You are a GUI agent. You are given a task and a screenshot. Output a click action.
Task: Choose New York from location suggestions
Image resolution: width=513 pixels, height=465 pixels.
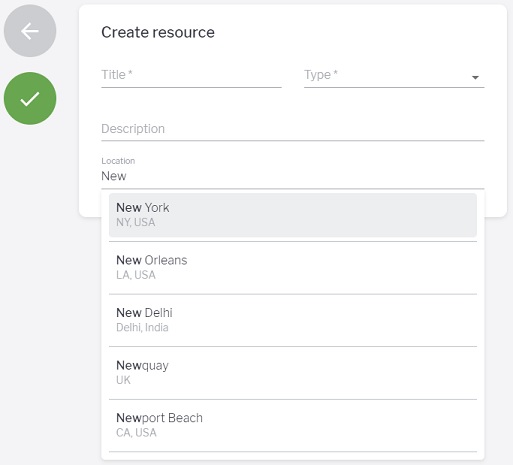293,215
